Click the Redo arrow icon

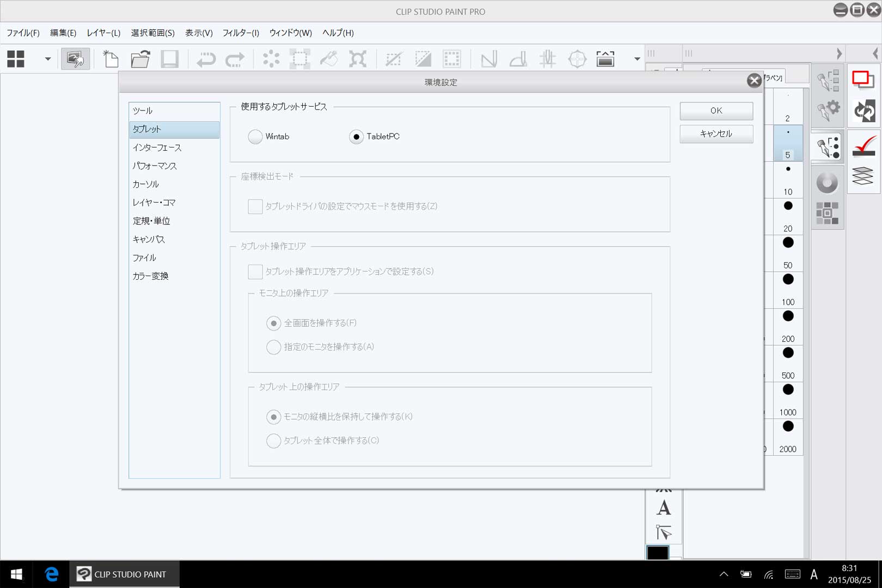point(235,59)
